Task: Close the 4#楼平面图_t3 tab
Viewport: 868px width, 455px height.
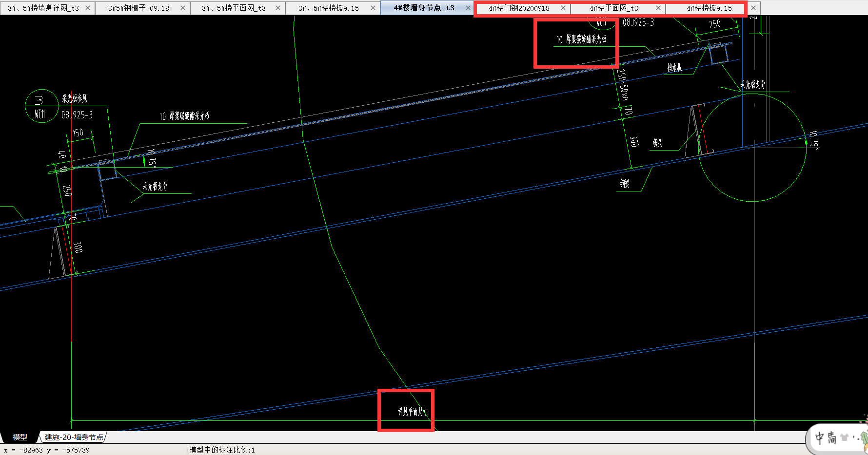Action: (658, 8)
